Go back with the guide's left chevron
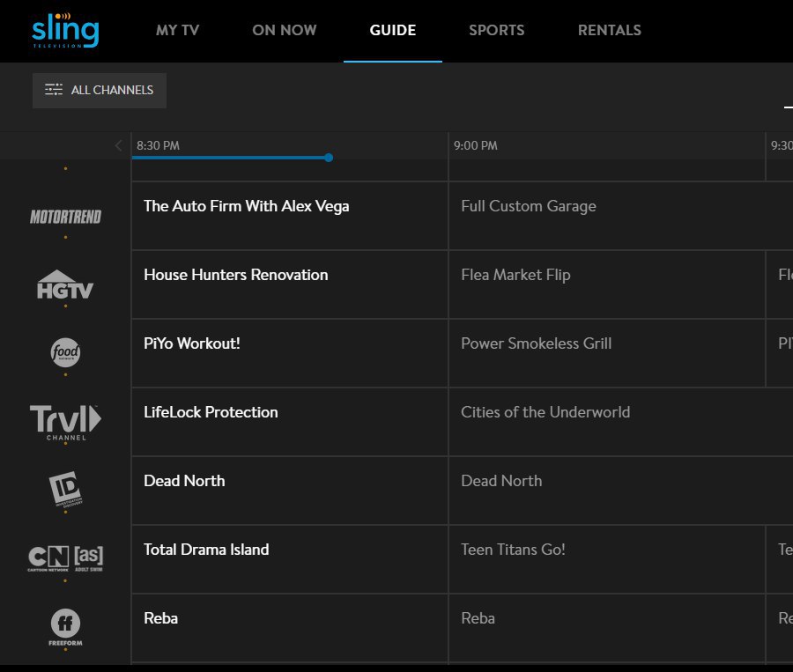The height and width of the screenshot is (672, 793). tap(119, 145)
